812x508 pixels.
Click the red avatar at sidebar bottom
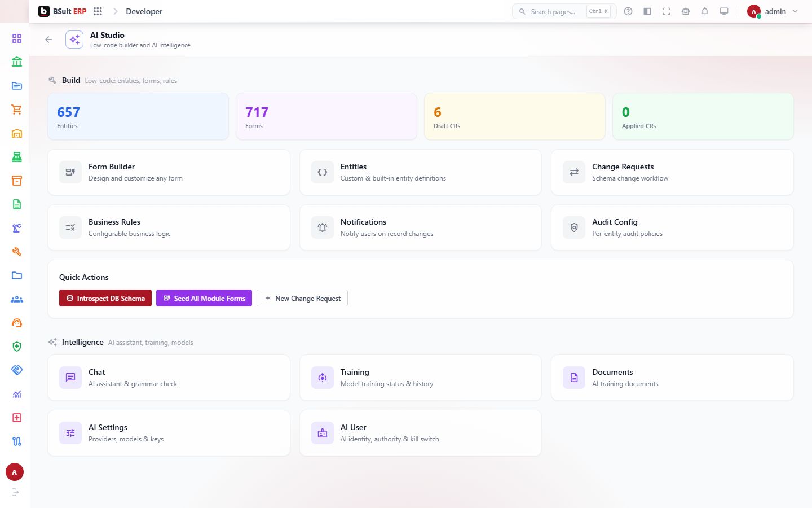tap(15, 472)
